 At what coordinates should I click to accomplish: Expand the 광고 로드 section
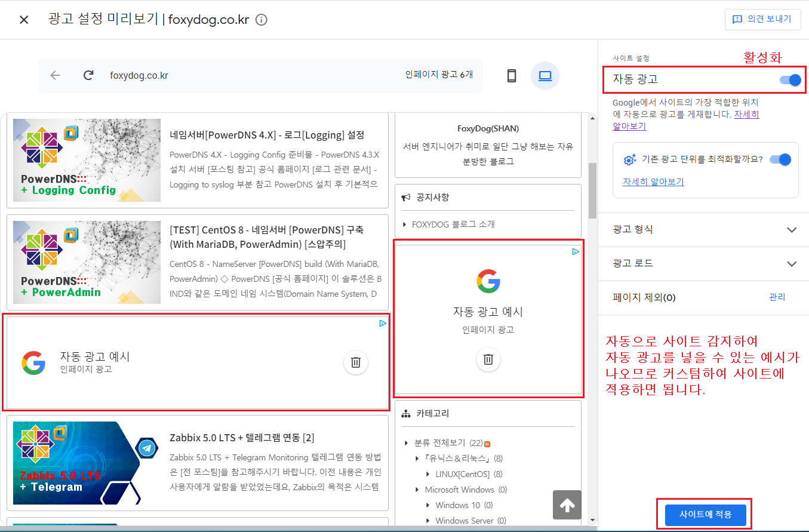(705, 263)
